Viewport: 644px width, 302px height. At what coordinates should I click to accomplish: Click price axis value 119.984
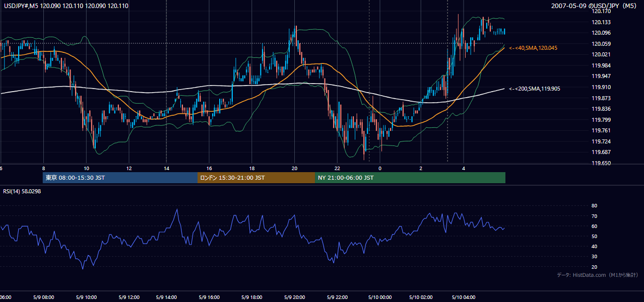click(x=601, y=65)
